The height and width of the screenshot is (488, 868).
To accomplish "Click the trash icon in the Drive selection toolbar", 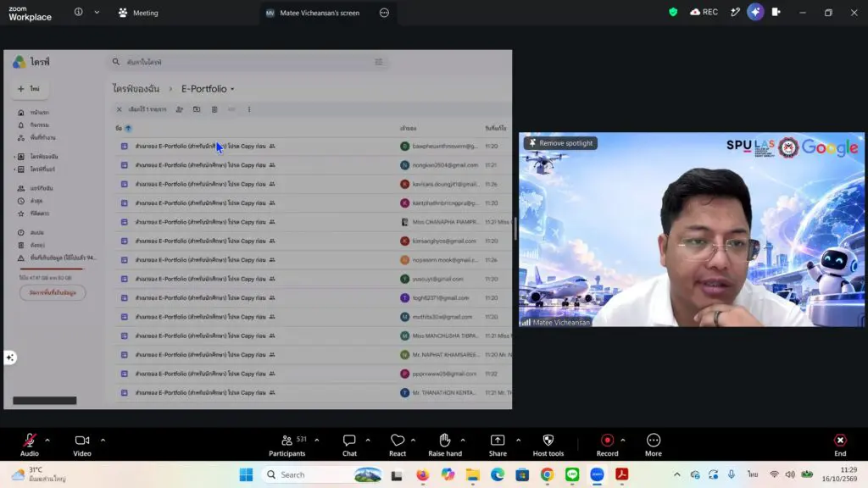I will tap(214, 109).
